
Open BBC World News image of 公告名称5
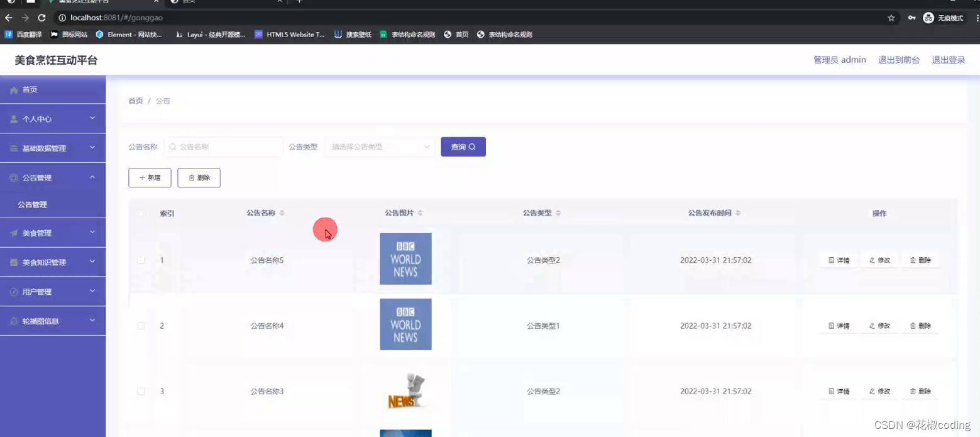[405, 259]
